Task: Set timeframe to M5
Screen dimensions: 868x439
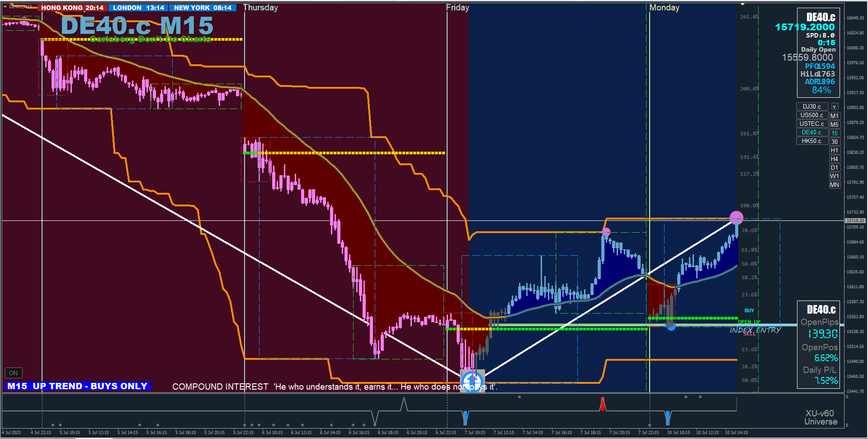Action: click(835, 124)
